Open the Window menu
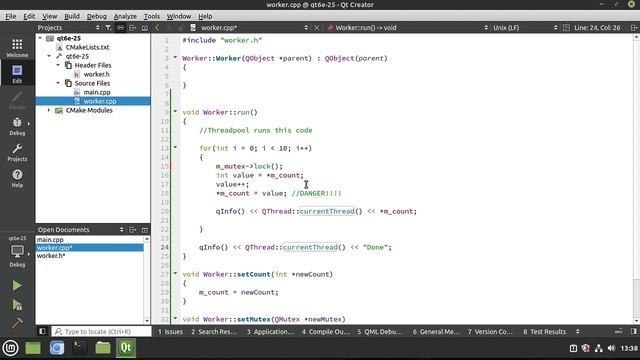The height and width of the screenshot is (360, 640). pos(179,16)
